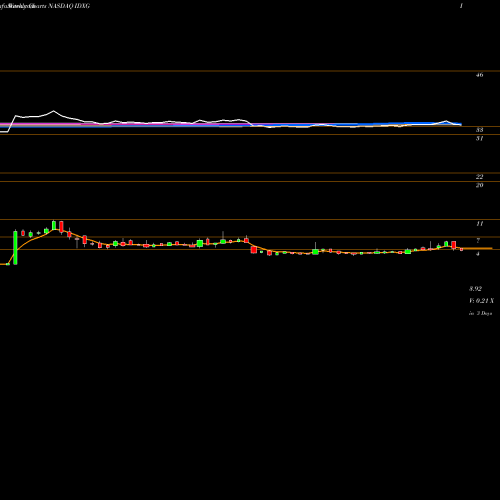Click the last small red candlestick
Image resolution: width=500 pixels, height=500 pixels.
(x=462, y=249)
